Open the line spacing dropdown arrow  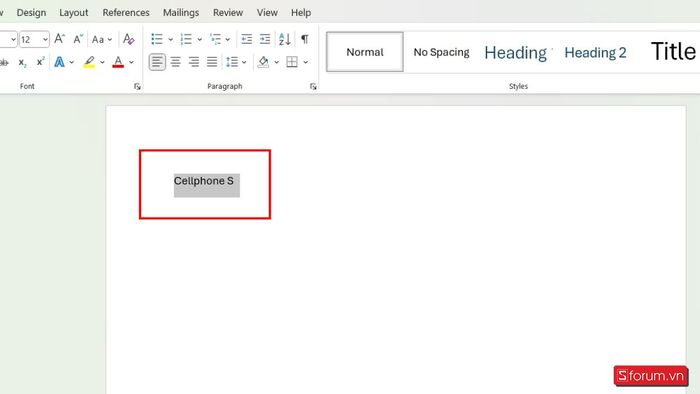tap(244, 62)
